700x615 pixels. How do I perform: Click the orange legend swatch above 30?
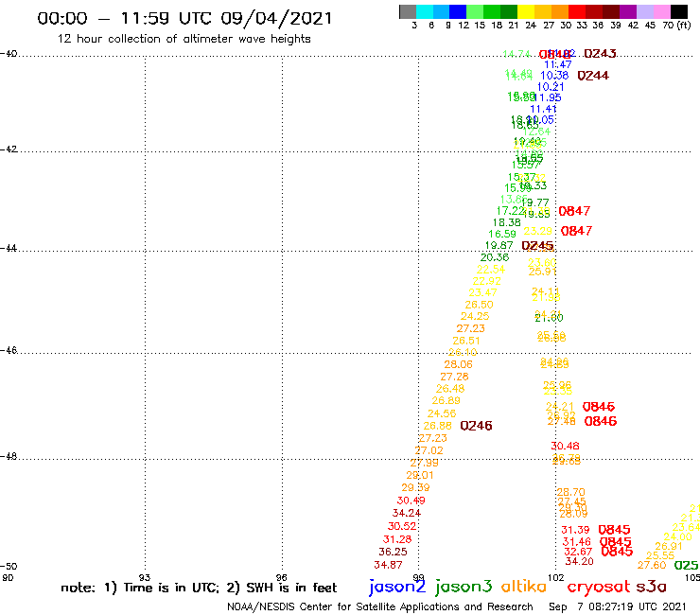pos(560,11)
